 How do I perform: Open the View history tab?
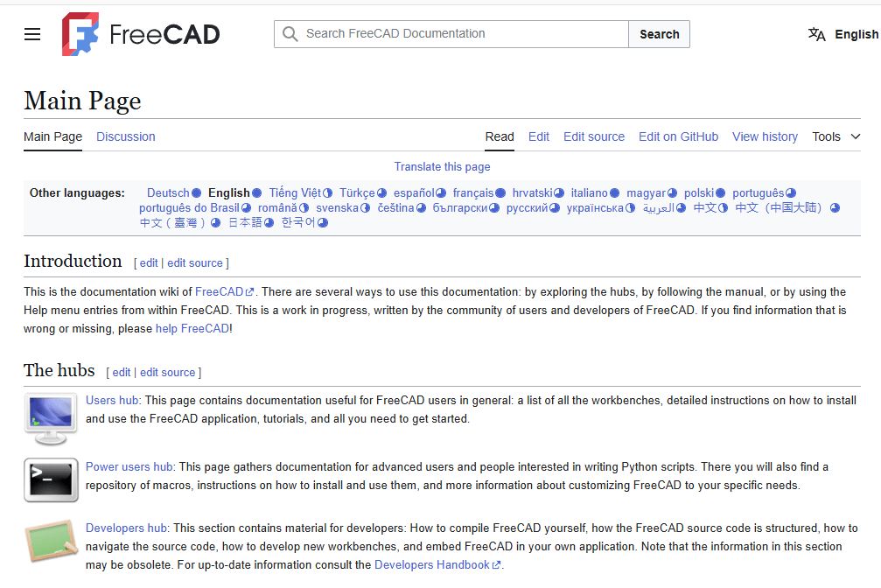(765, 136)
